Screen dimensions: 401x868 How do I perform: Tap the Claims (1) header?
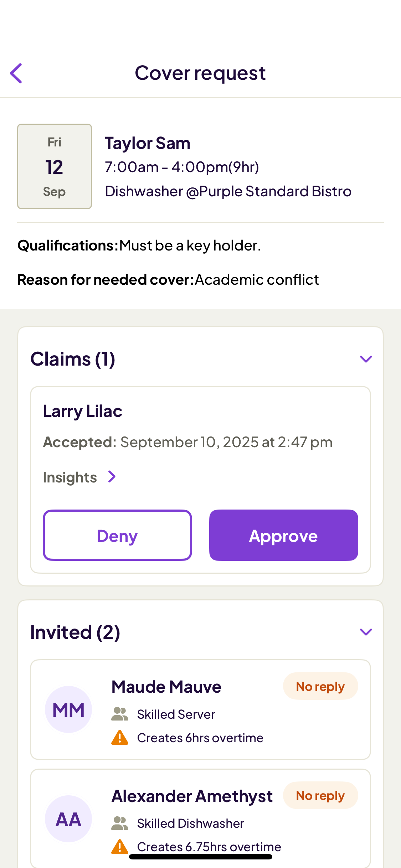pos(73,359)
